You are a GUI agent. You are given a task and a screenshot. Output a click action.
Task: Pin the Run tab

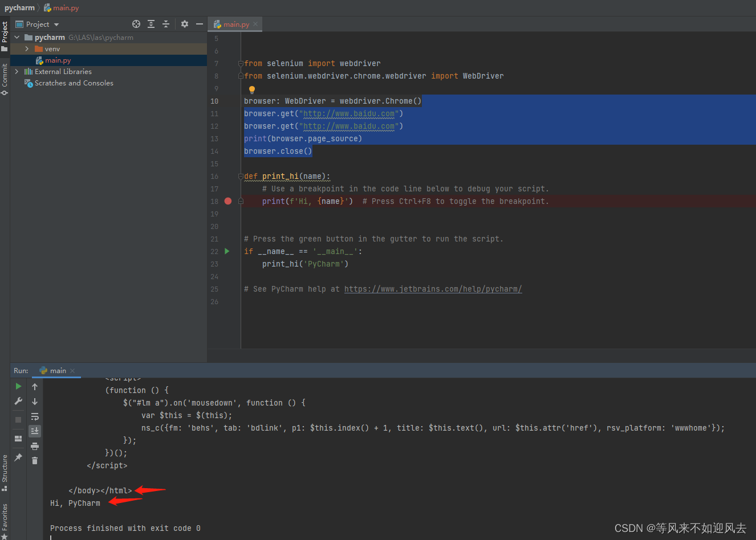point(18,457)
